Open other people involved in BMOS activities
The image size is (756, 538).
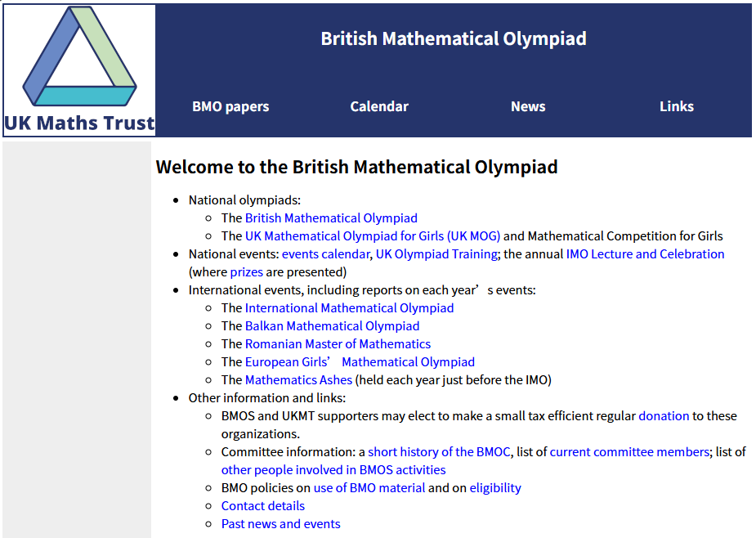(333, 470)
